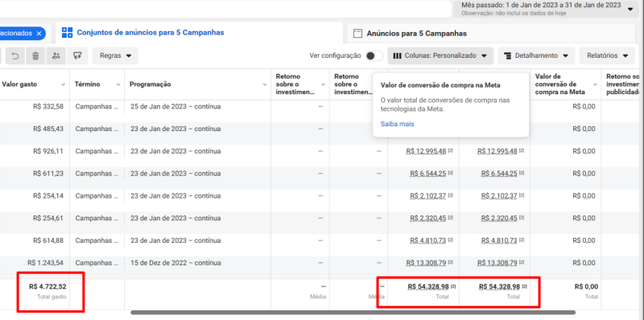Open the date range selector Mês passado
The height and width of the screenshot is (320, 644).
546,9
